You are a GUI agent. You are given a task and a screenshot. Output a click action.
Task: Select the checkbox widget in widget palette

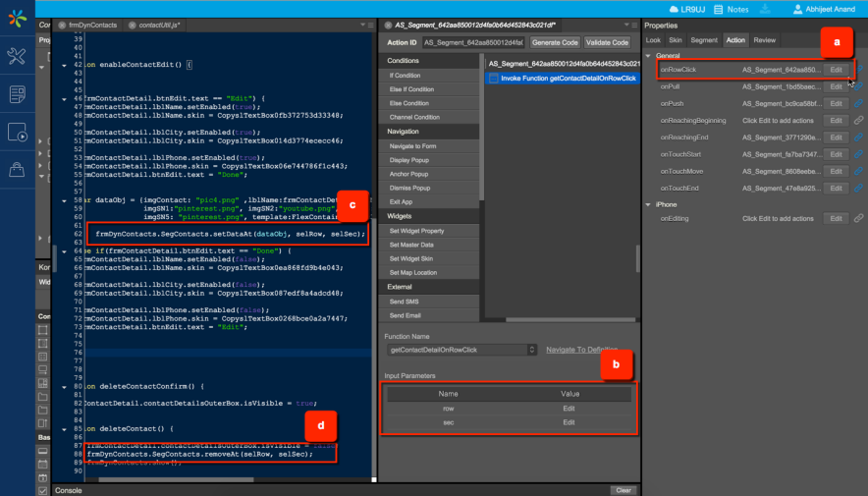click(42, 490)
